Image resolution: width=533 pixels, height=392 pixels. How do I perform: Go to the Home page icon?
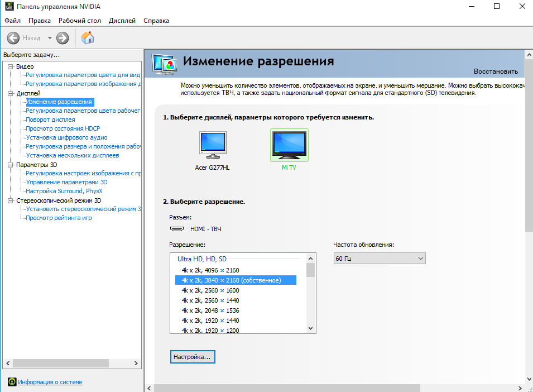(x=88, y=38)
